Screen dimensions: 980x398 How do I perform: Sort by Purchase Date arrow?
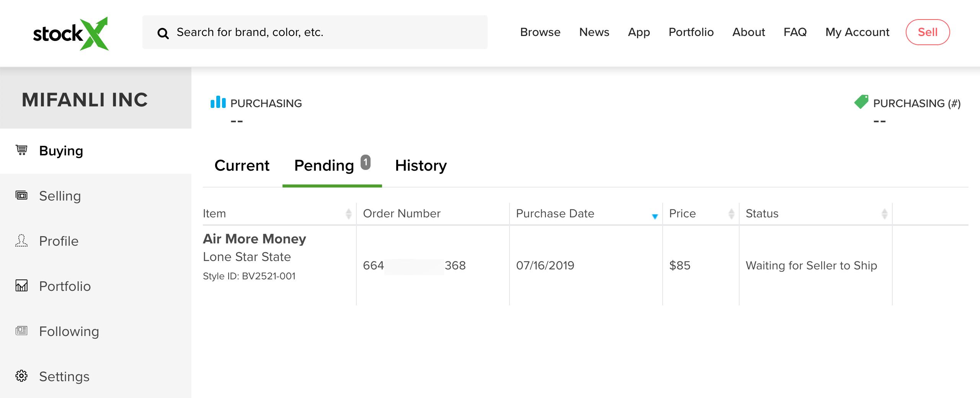tap(655, 216)
